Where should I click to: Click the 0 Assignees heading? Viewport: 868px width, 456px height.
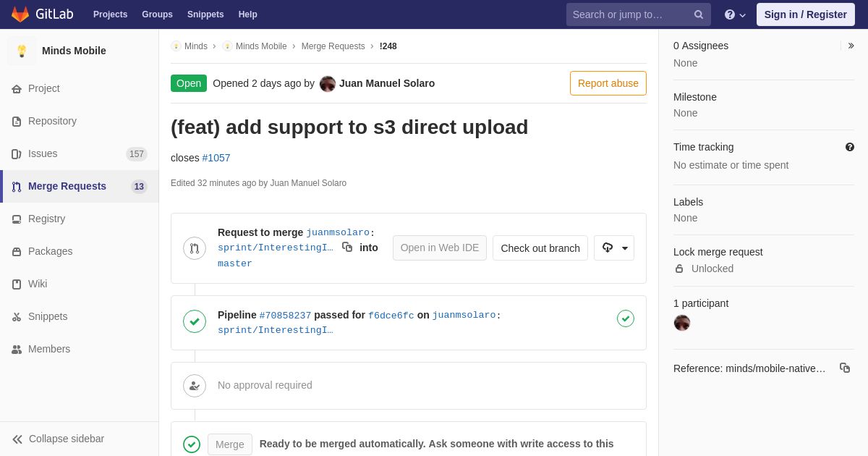701,46
